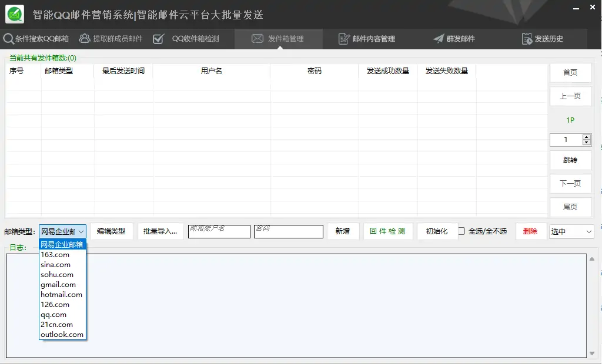The width and height of the screenshot is (602, 364).
Task: Click the 发送失败数量 column header
Action: pos(447,71)
